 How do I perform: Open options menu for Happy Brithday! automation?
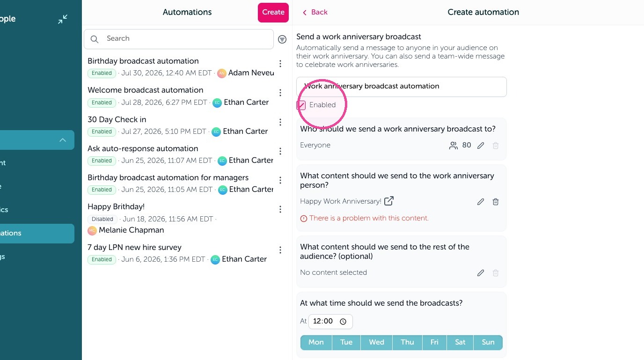[280, 209]
